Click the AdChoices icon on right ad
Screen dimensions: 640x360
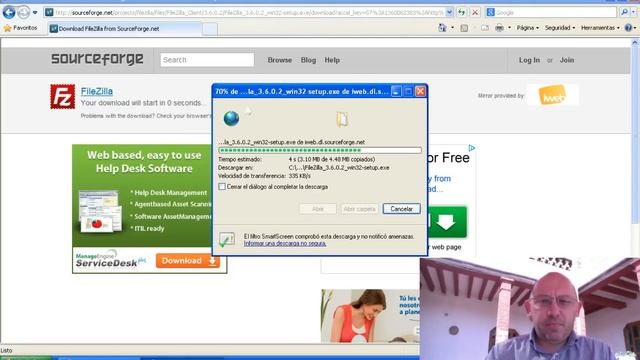pyautogui.click(x=471, y=148)
